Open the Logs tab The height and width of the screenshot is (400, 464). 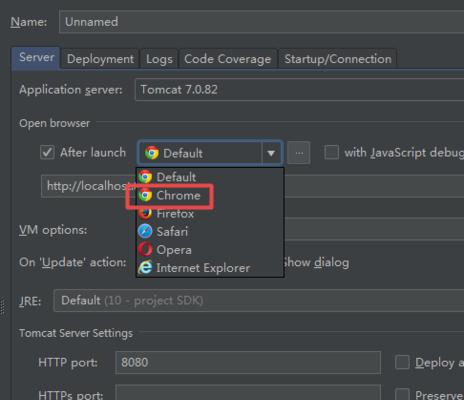(x=159, y=59)
